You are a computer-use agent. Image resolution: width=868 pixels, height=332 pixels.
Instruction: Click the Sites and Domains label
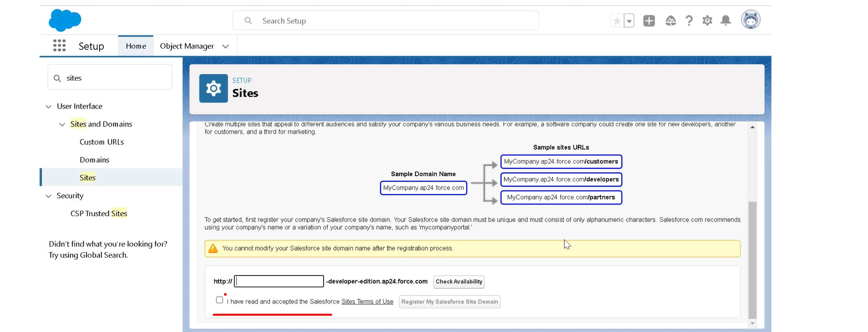pos(101,124)
